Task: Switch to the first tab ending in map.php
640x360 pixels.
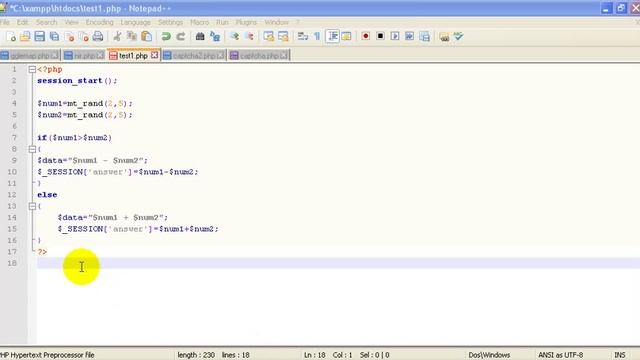Action: point(29,56)
